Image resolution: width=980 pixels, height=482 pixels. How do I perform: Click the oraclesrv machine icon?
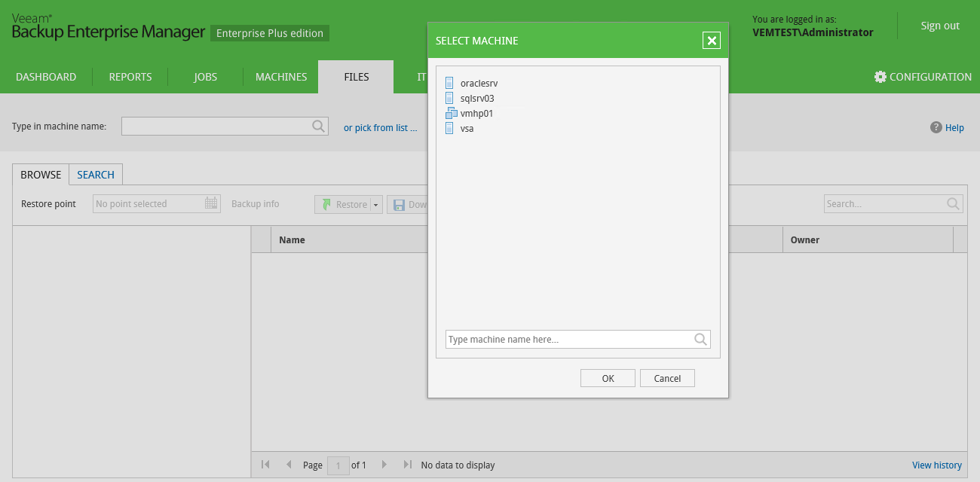(x=450, y=83)
